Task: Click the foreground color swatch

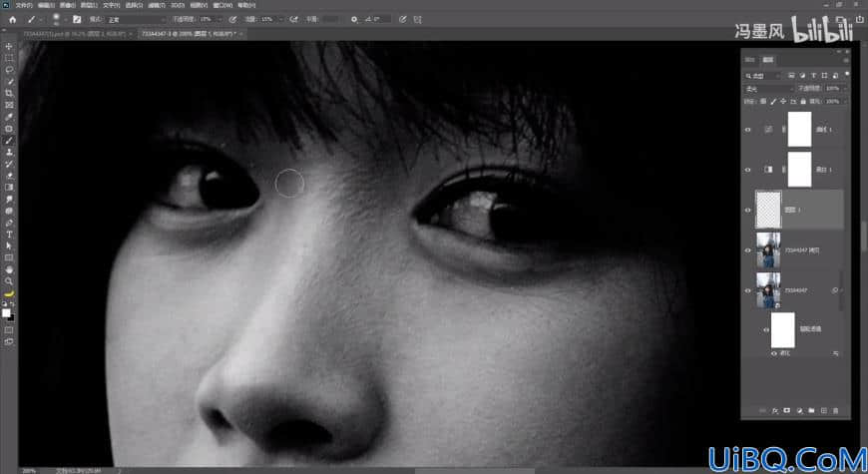Action: tap(6, 313)
